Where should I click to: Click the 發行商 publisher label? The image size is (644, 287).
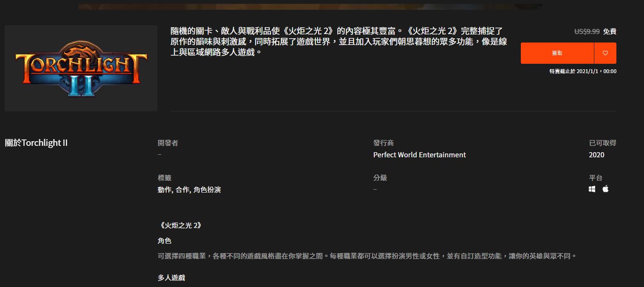[384, 143]
